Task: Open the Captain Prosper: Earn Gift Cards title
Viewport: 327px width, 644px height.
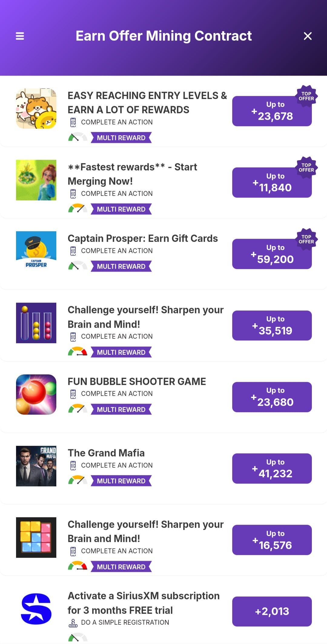Action: pos(143,238)
